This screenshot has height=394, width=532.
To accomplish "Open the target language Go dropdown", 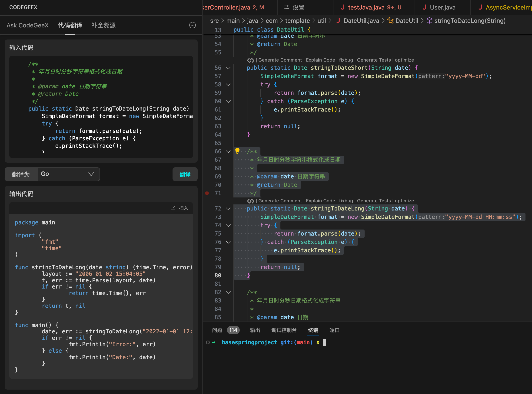I will coord(69,174).
